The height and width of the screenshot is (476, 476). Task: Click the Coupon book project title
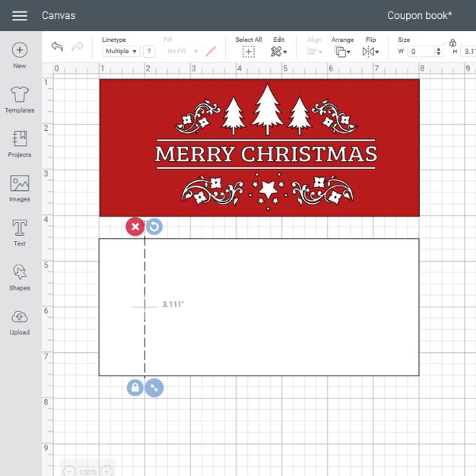(x=419, y=15)
